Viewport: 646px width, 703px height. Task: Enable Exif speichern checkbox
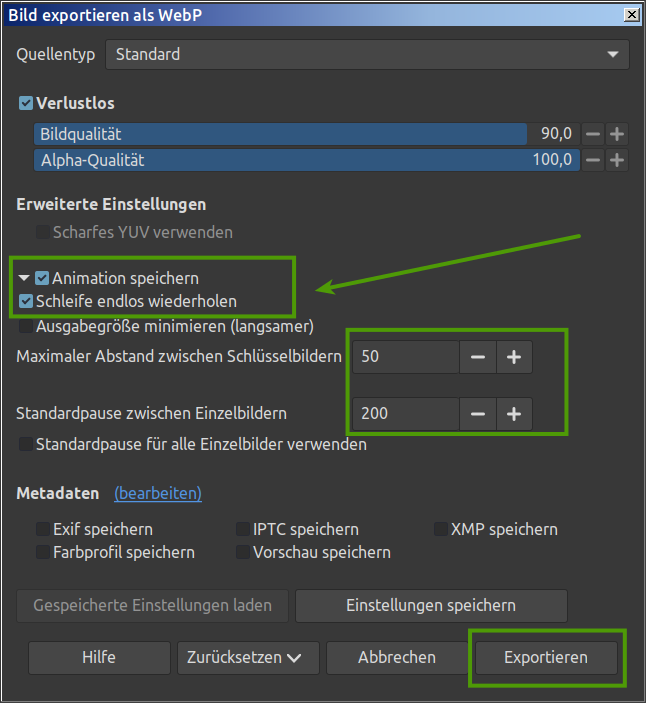coord(43,529)
